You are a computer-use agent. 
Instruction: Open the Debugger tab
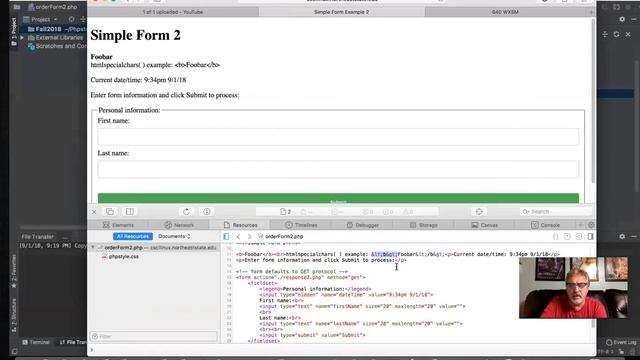(362, 225)
